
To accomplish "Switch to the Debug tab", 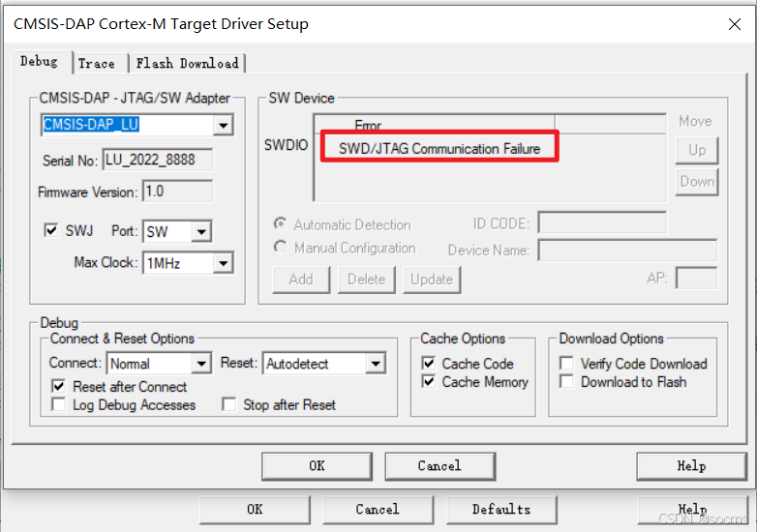I will (40, 62).
